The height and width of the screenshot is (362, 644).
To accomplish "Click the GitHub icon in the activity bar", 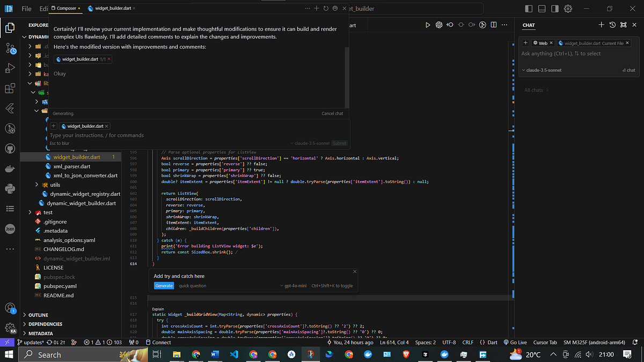I will pos(11,149).
